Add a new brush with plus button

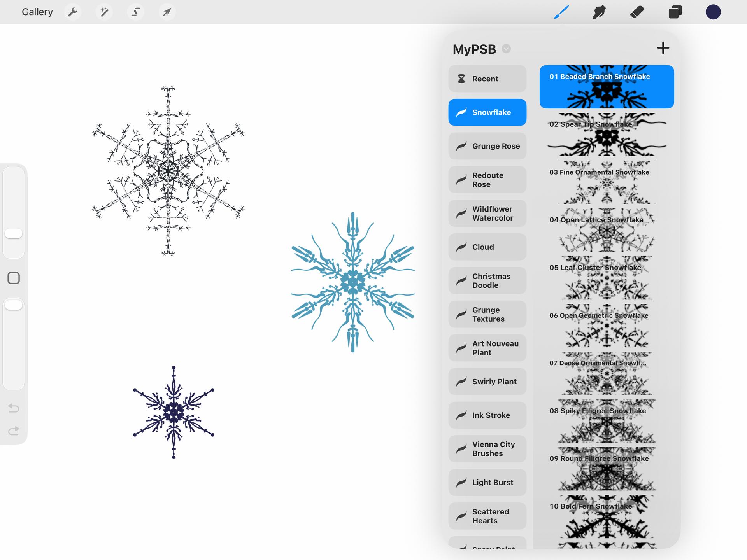(663, 48)
